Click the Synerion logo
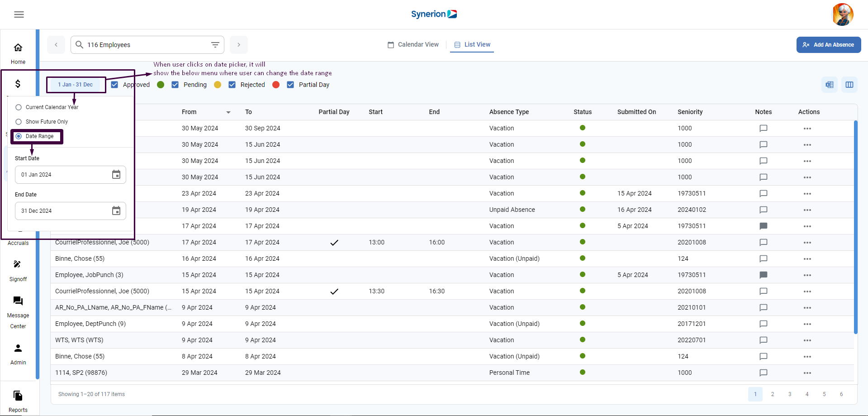This screenshot has width=868, height=416. pyautogui.click(x=434, y=14)
